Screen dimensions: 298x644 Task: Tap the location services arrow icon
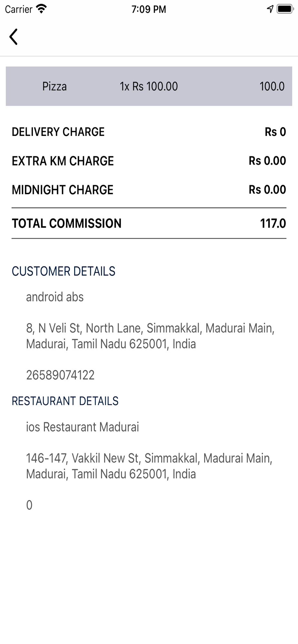270,9
